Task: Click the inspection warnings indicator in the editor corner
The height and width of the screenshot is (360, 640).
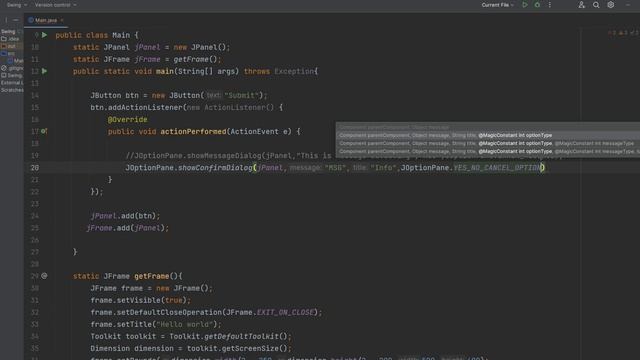Action: click(623, 33)
